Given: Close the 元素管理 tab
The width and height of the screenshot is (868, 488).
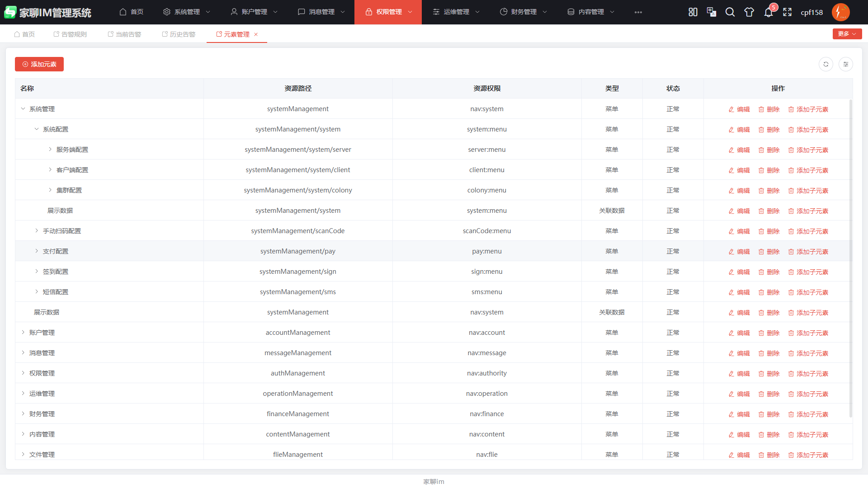Looking at the screenshot, I should 256,34.
